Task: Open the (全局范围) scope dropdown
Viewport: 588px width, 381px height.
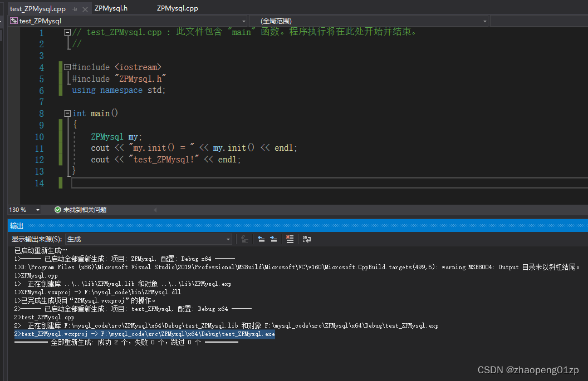Action: (485, 21)
